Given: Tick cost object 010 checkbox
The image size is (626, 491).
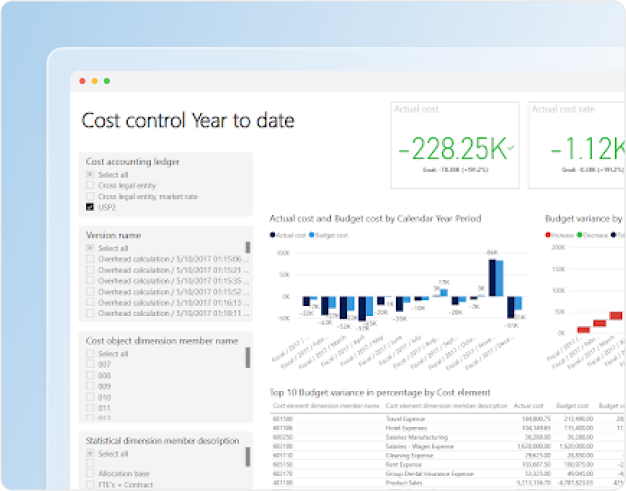Looking at the screenshot, I should pos(90,397).
